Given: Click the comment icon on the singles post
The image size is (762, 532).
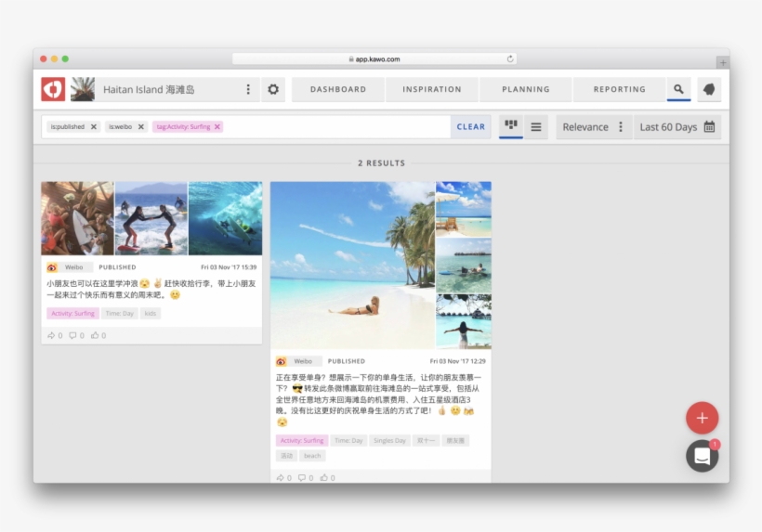Looking at the screenshot, I should 302,478.
